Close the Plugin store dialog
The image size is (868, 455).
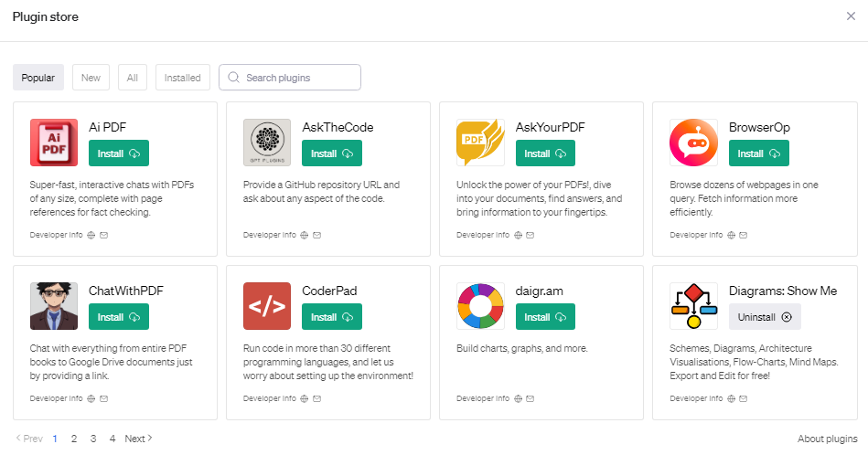[x=851, y=16]
